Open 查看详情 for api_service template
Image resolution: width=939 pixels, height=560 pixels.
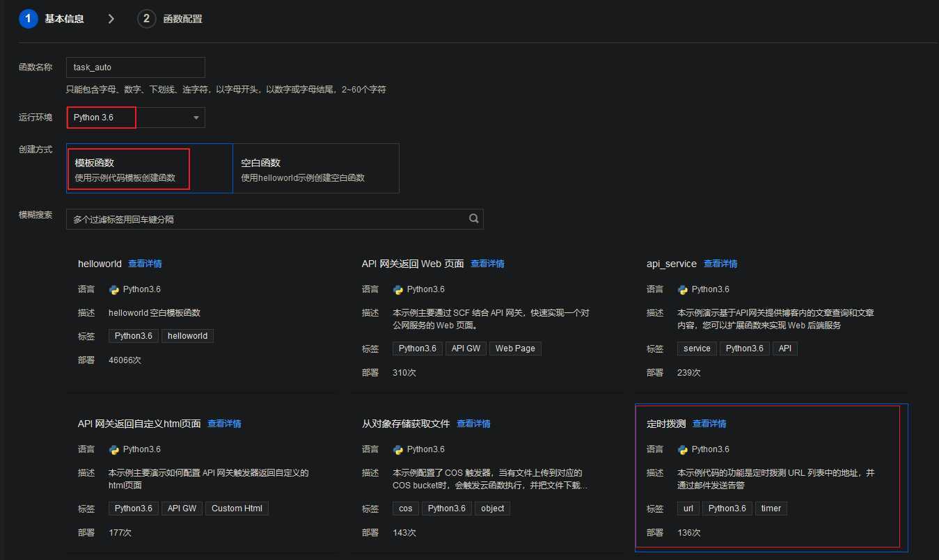click(x=720, y=264)
